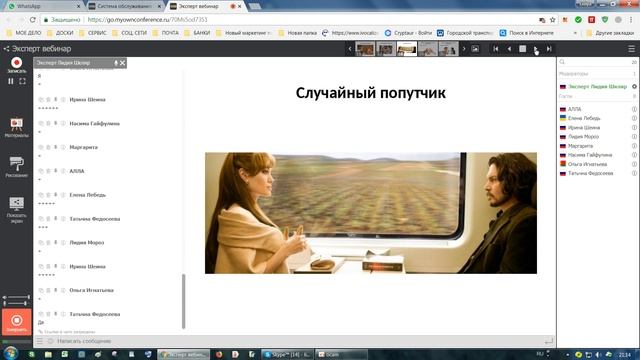This screenshot has height=360, width=640.
Task: Switch to the WhatsApp browser tab
Action: point(43,6)
